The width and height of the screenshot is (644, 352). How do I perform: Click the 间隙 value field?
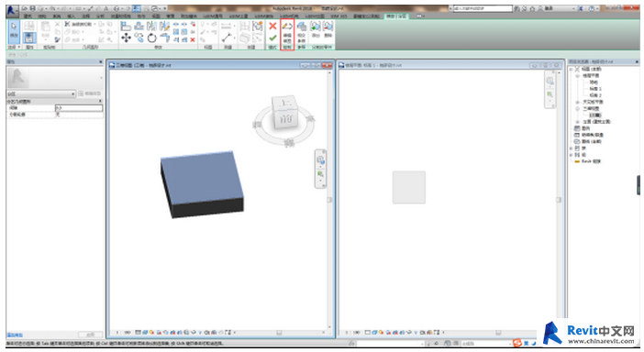pos(79,108)
